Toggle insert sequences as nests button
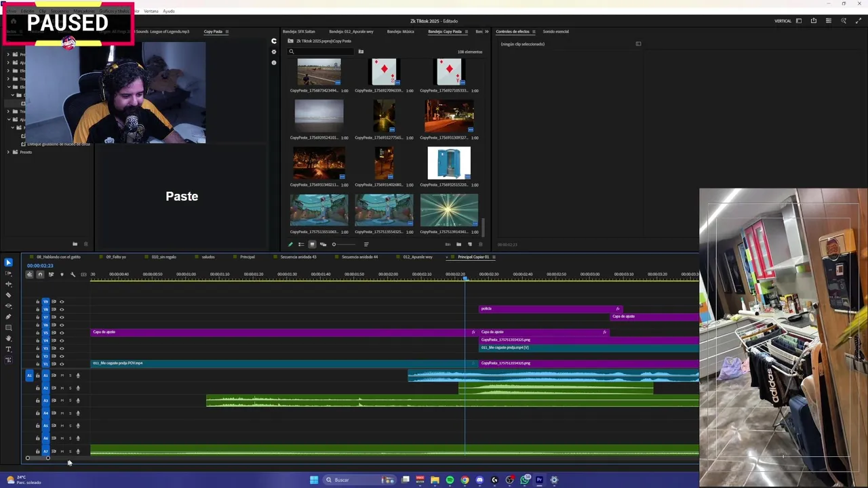Image resolution: width=868 pixels, height=488 pixels. click(x=29, y=274)
